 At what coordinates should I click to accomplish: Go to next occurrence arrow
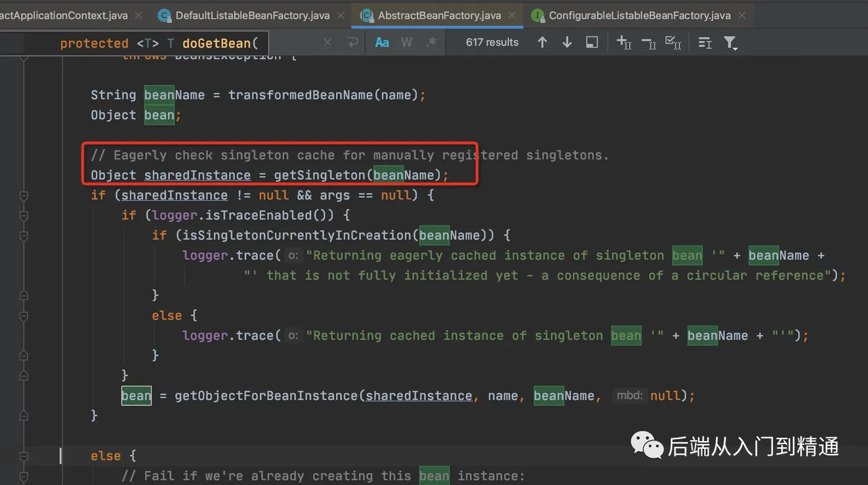pyautogui.click(x=567, y=42)
